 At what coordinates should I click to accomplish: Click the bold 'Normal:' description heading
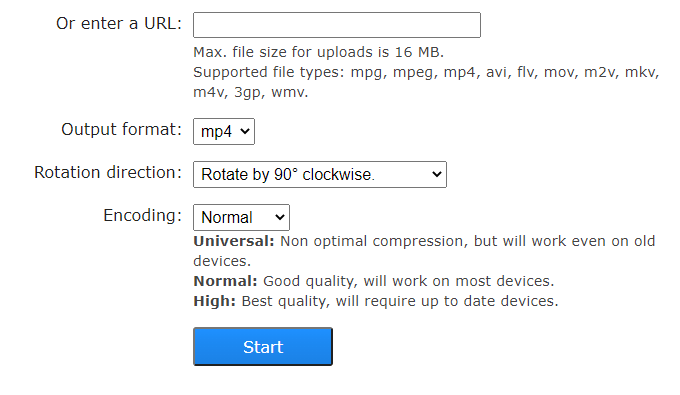[x=226, y=281]
